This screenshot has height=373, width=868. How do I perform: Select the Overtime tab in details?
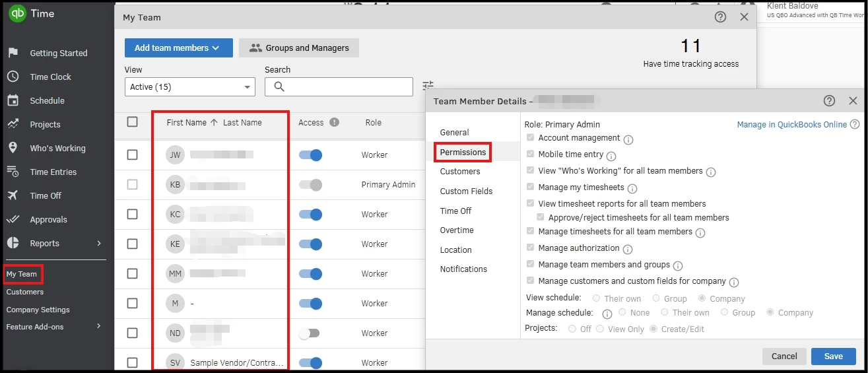[457, 230]
